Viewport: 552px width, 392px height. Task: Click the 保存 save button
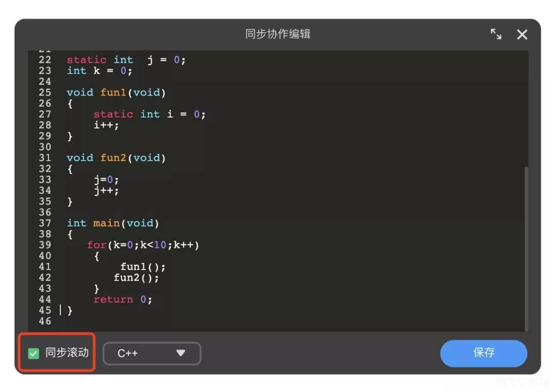tap(484, 353)
